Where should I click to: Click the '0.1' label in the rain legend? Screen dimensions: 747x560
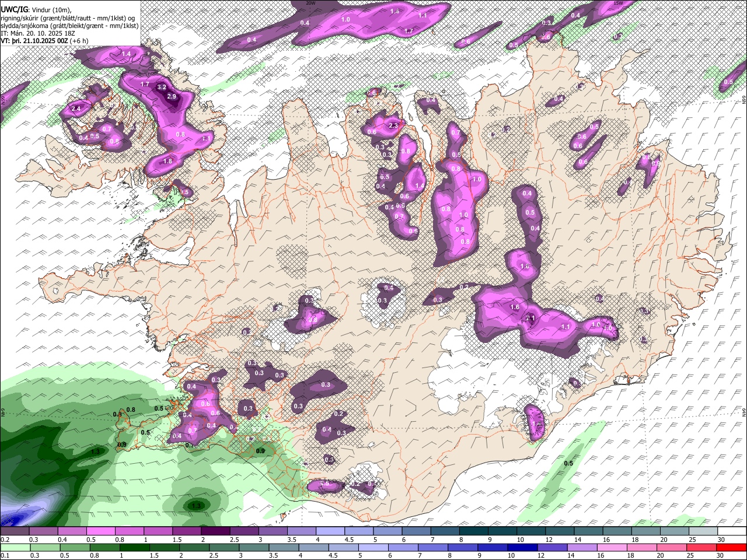click(5, 555)
